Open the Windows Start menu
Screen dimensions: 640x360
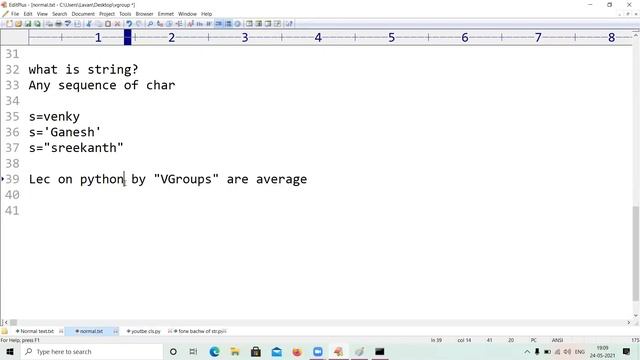point(10,351)
